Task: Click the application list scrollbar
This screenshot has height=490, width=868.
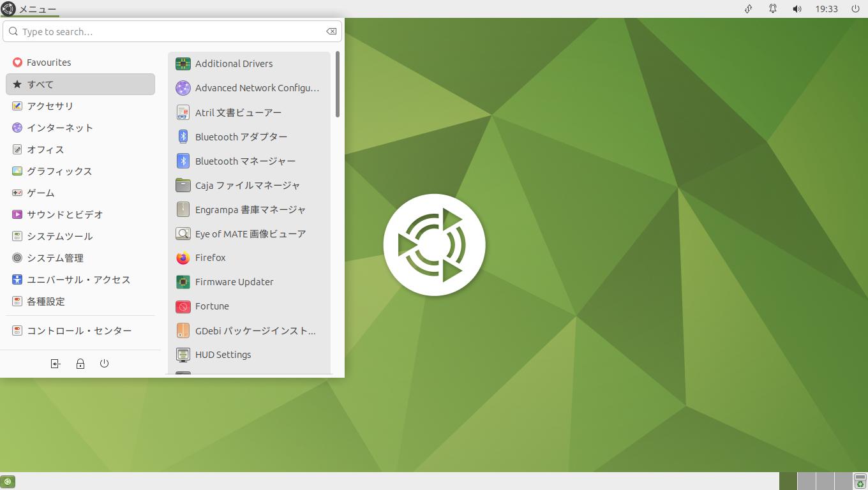Action: [x=337, y=84]
